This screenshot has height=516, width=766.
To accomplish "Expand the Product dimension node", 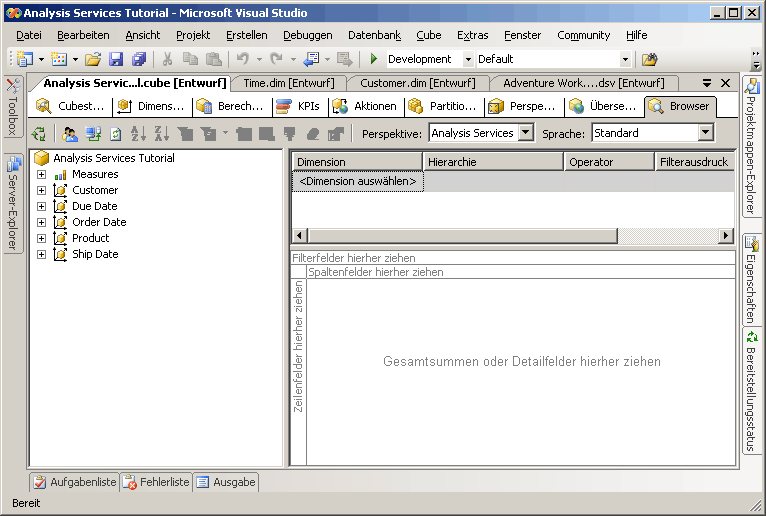I will click(x=41, y=238).
